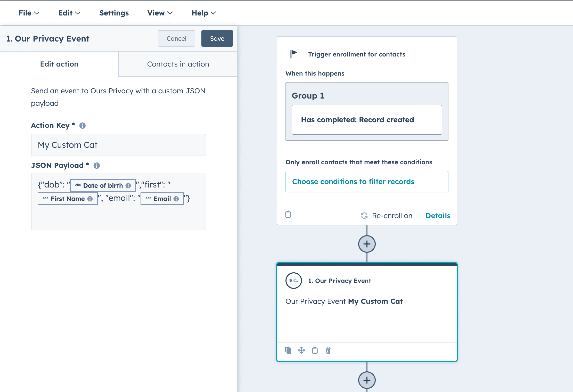Open the View dropdown menu
The width and height of the screenshot is (573, 392).
click(160, 13)
